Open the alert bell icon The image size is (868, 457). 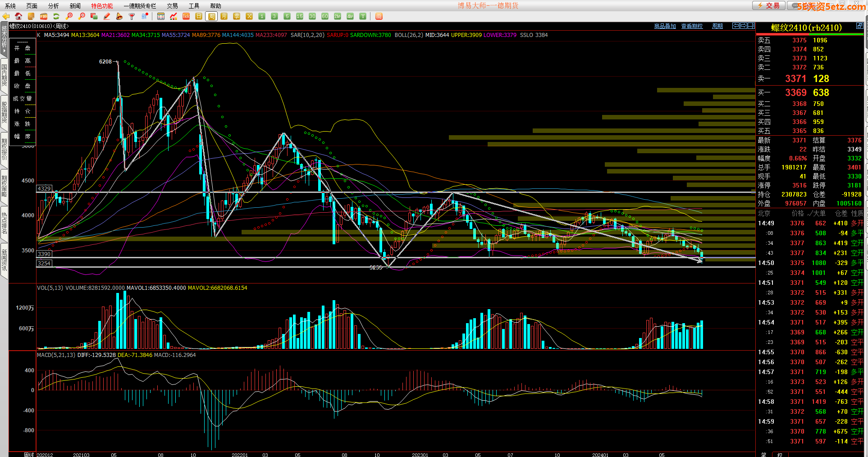[119, 16]
